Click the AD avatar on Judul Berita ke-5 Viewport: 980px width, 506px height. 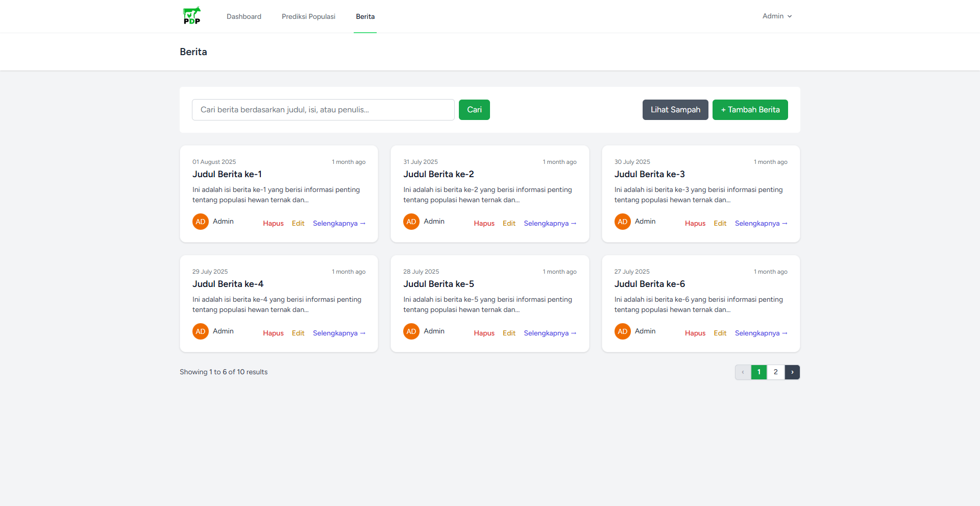[411, 331]
